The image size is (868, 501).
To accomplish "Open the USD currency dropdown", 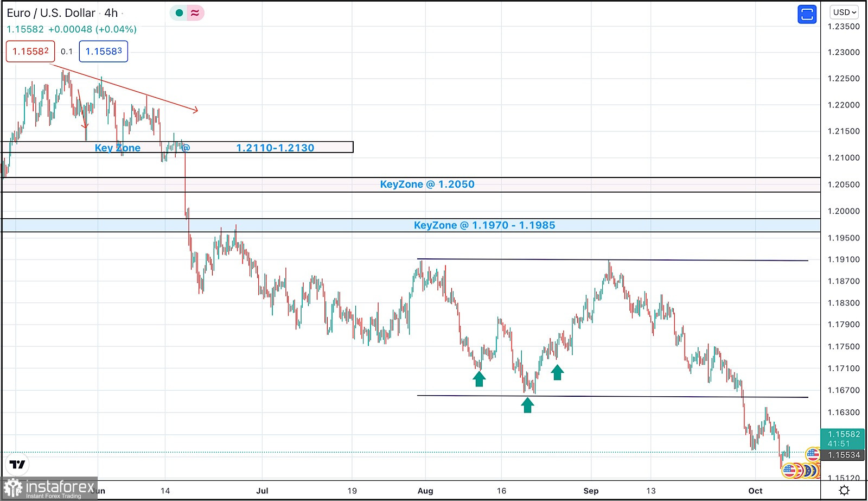I will tap(844, 12).
